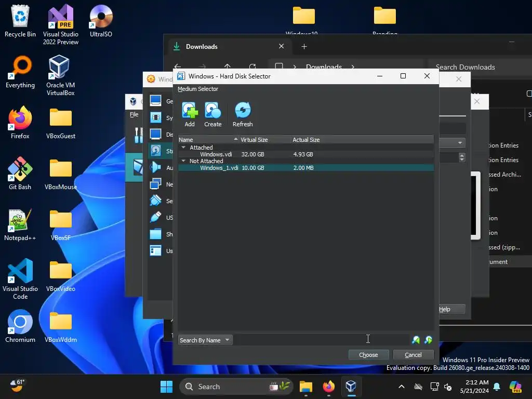Open VBoxMouse folder on desktop
Screen dimensions: 532x399
tap(61, 175)
